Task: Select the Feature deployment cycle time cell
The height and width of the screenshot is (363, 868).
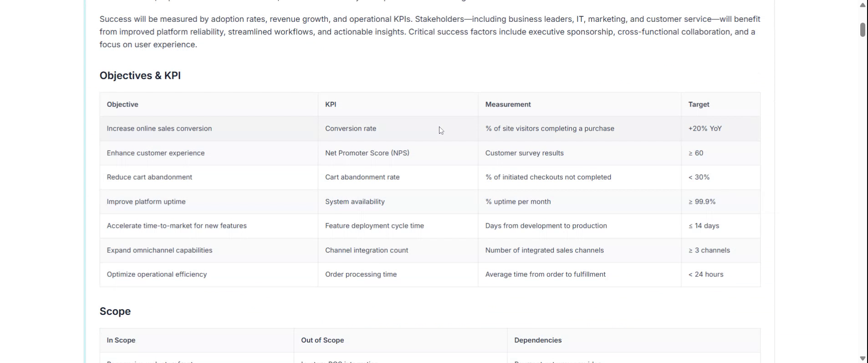Action: click(374, 226)
